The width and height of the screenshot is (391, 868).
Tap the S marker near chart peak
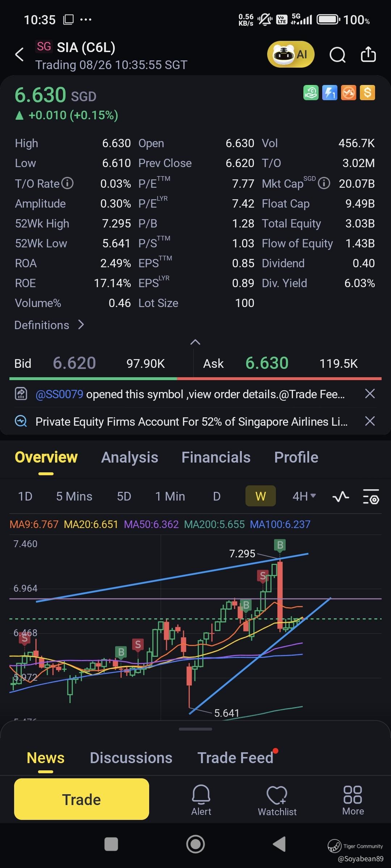pos(263,575)
